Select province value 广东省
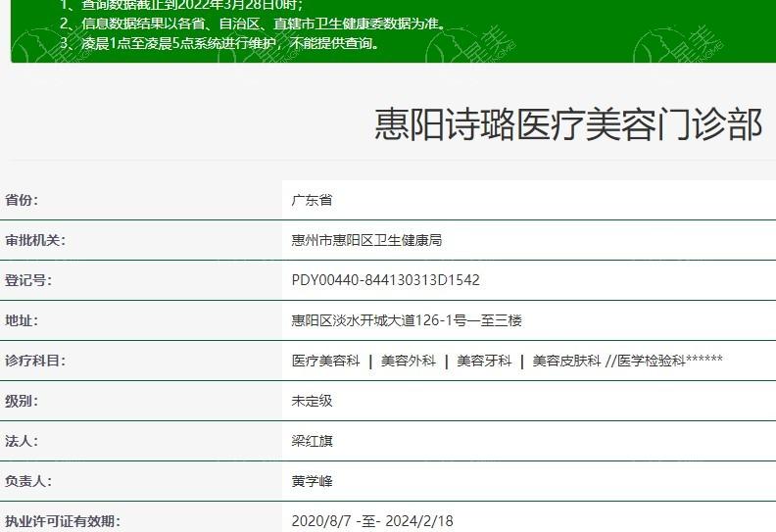The width and height of the screenshot is (776, 532). 312,200
